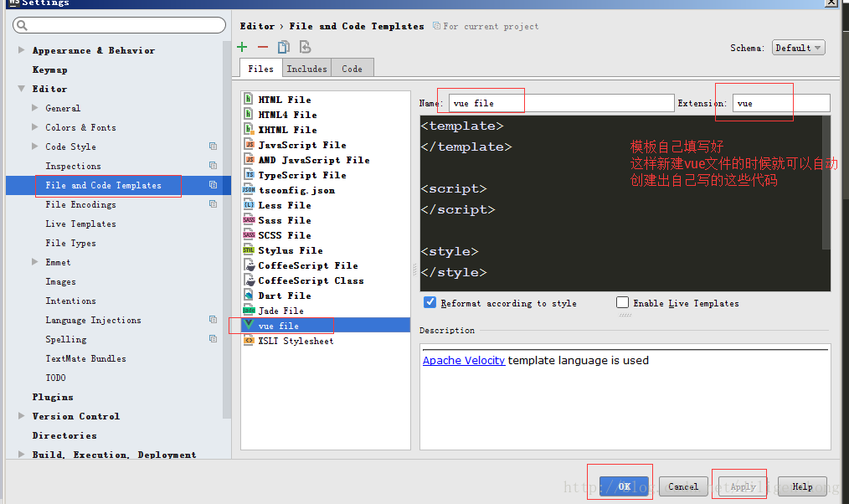Screen dimensions: 849x504
Task: Click the green plus create template icon
Action: [x=242, y=47]
